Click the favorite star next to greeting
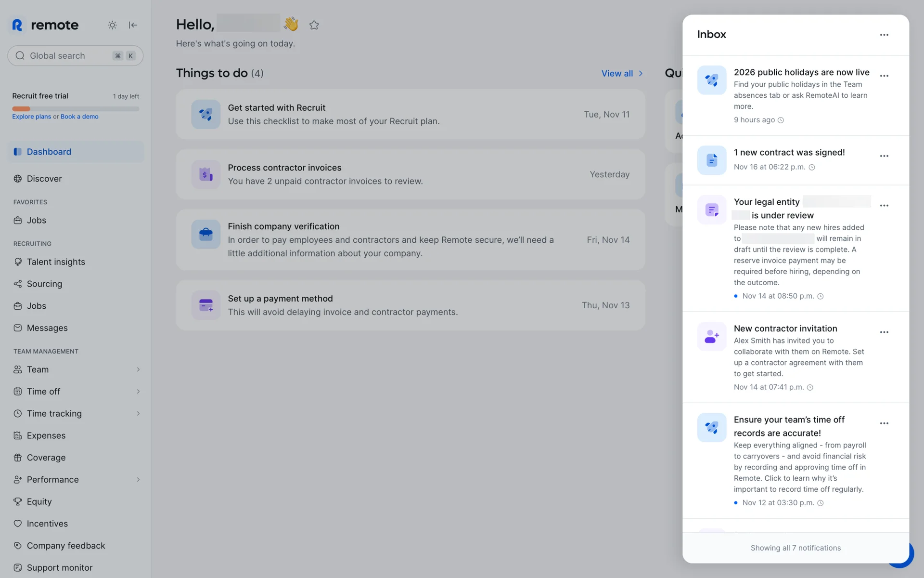This screenshot has width=924, height=578. (x=314, y=25)
